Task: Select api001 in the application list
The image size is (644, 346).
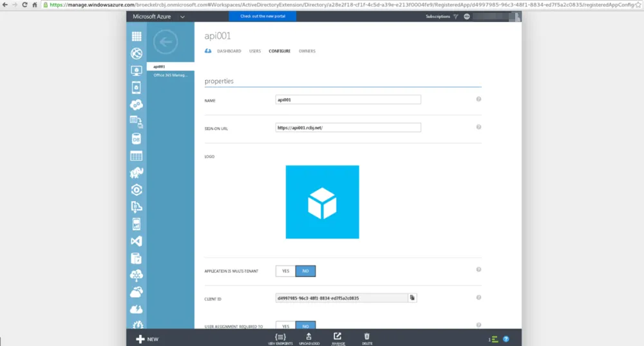Action: 171,66
